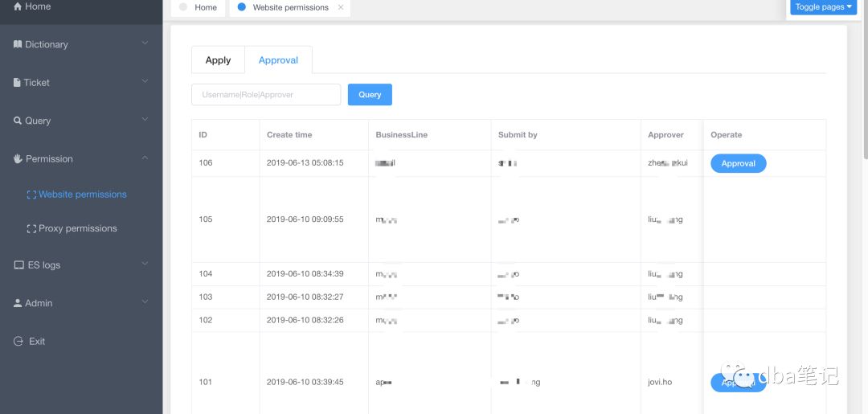Viewport: 868px width, 414px height.
Task: Open Proxy permissions in sidebar
Action: (x=77, y=229)
